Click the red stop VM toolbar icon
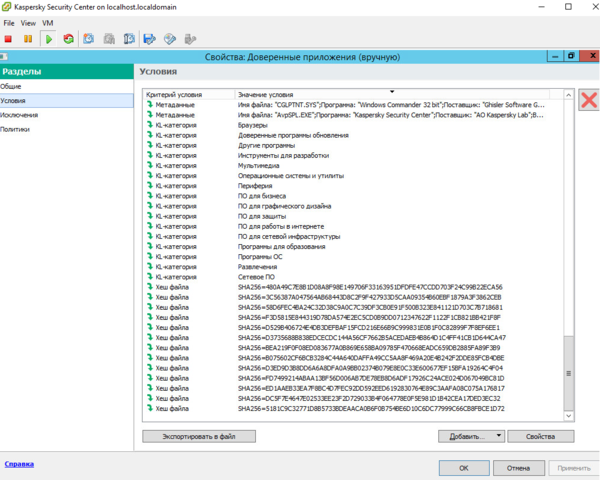The width and height of the screenshot is (600, 480). tap(8, 39)
